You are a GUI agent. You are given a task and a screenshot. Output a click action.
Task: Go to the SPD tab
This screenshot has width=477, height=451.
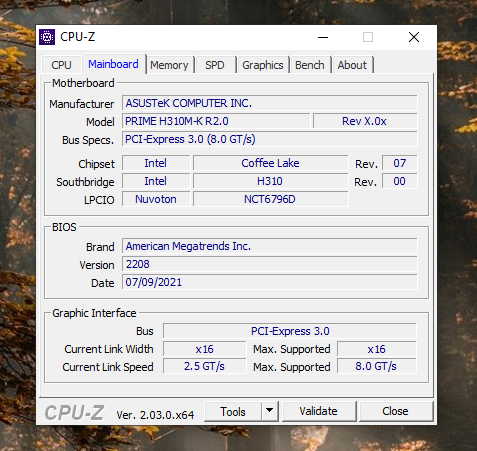215,65
